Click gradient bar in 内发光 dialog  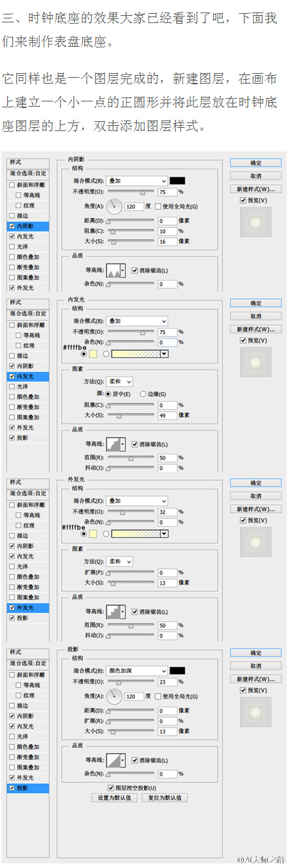coord(136,354)
